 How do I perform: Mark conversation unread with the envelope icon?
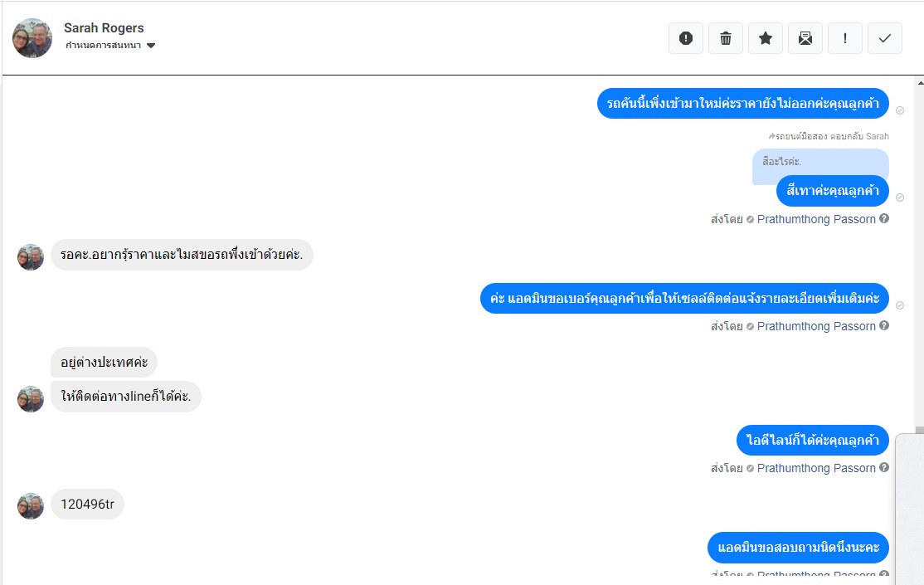pos(805,38)
